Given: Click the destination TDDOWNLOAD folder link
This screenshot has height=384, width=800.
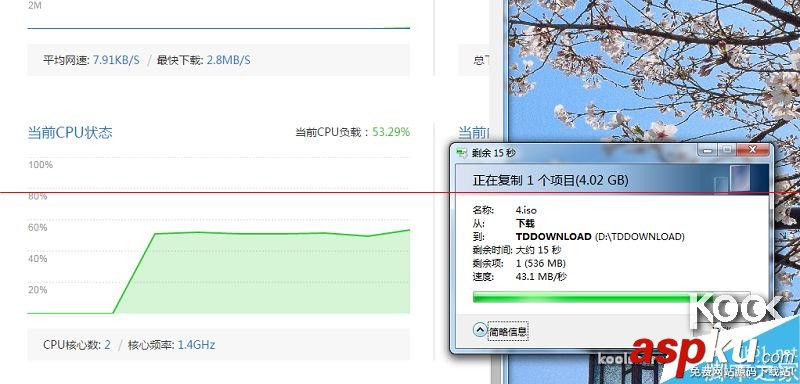Looking at the screenshot, I should point(554,237).
